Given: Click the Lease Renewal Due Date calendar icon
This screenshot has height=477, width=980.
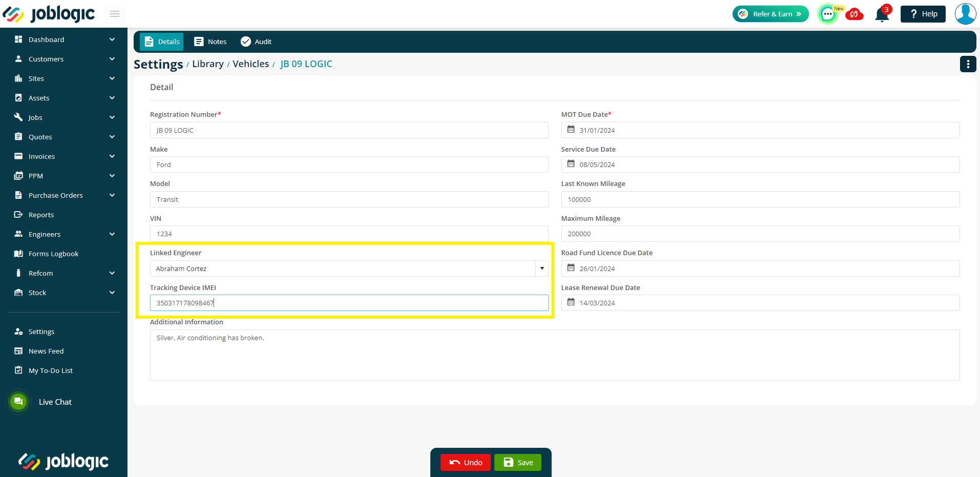Looking at the screenshot, I should [571, 302].
